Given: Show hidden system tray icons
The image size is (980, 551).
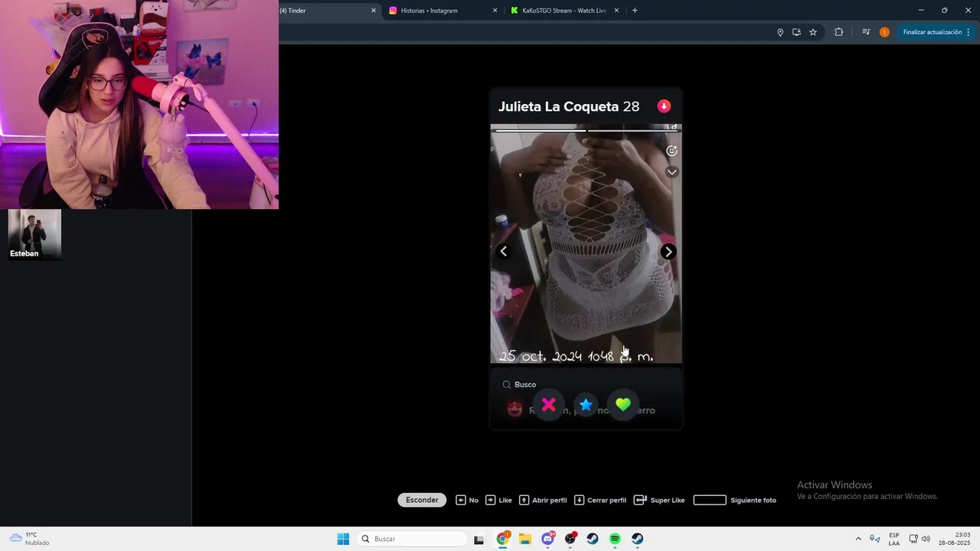Looking at the screenshot, I should tap(858, 539).
